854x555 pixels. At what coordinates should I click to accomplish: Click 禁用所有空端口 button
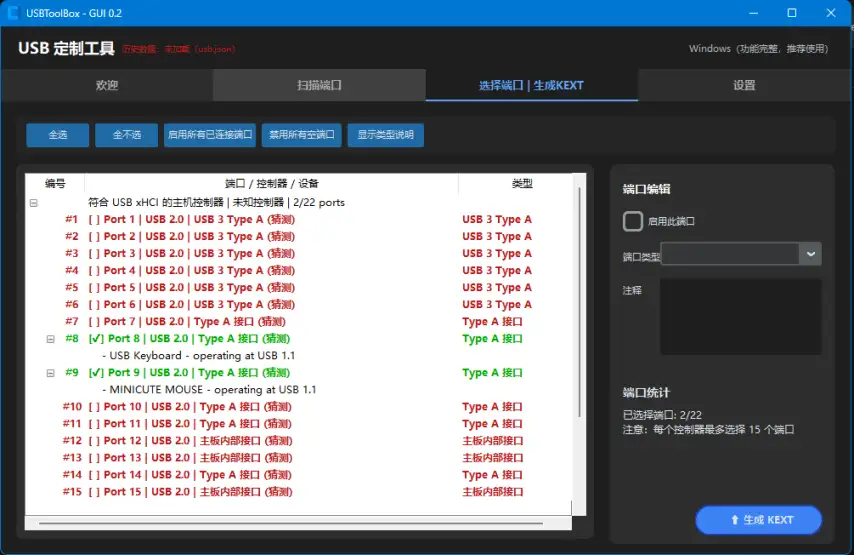click(x=301, y=135)
